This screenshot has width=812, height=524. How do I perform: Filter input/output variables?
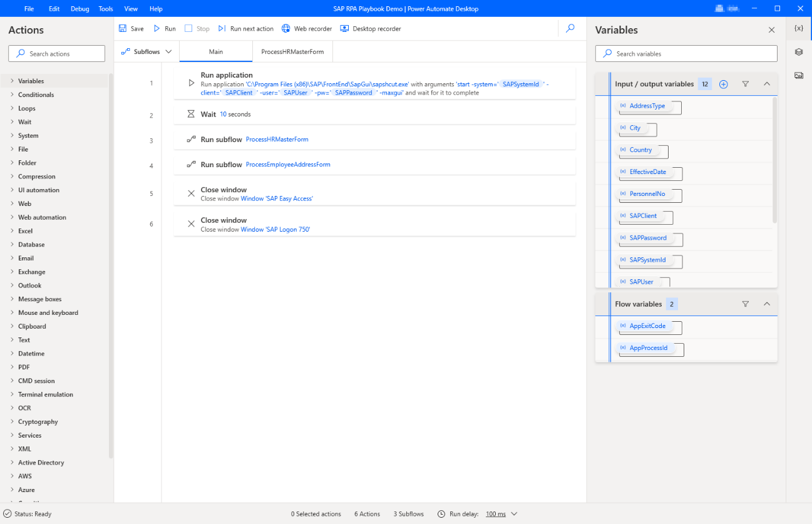(x=745, y=84)
